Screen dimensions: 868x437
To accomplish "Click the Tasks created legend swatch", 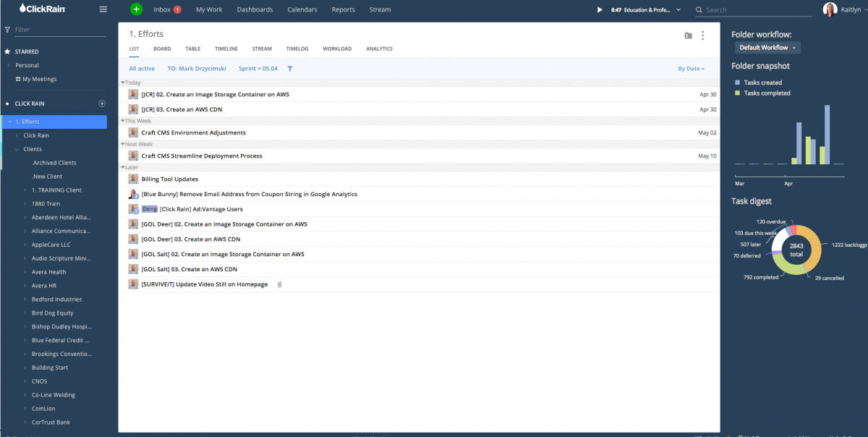I will coord(738,82).
